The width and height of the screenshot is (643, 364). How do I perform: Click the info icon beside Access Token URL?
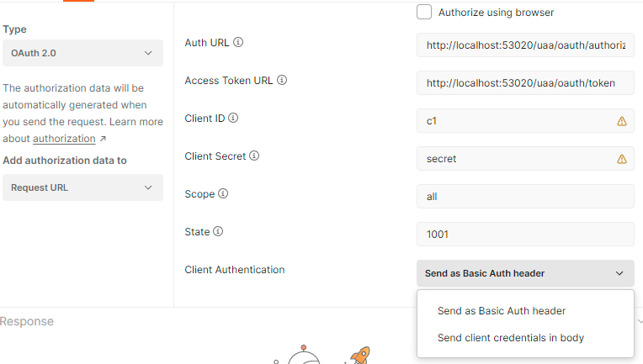click(282, 81)
